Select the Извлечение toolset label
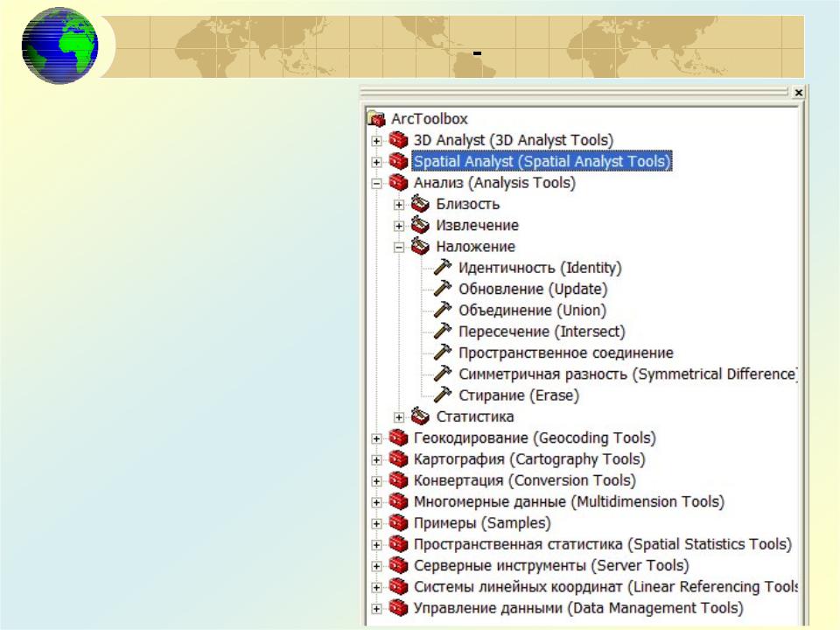 [478, 226]
